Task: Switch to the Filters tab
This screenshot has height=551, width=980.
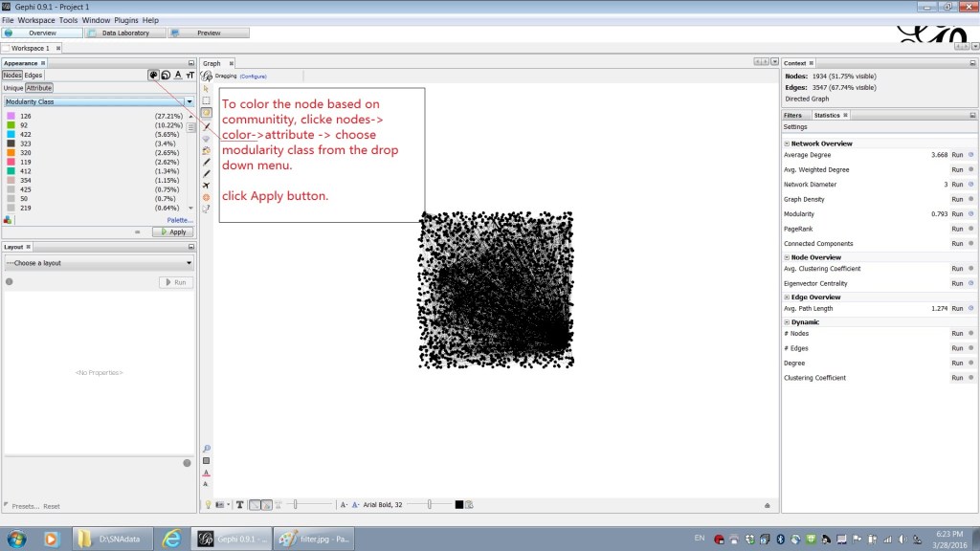Action: (x=792, y=115)
